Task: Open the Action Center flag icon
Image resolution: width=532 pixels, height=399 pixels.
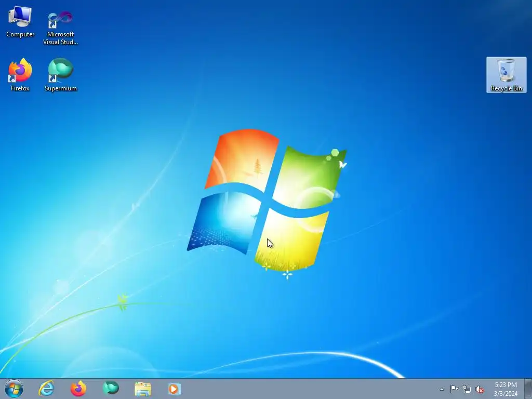Action: [454, 389]
